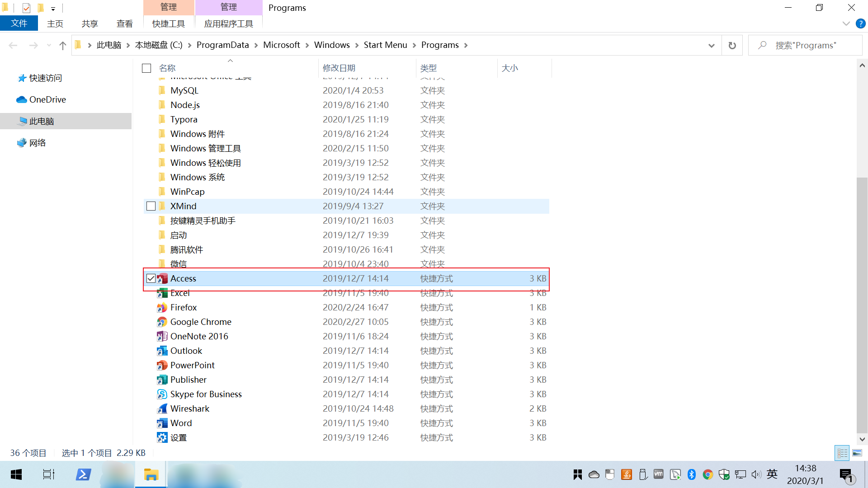Expand the chevron after ProgramData
868x488 pixels.
click(256, 45)
